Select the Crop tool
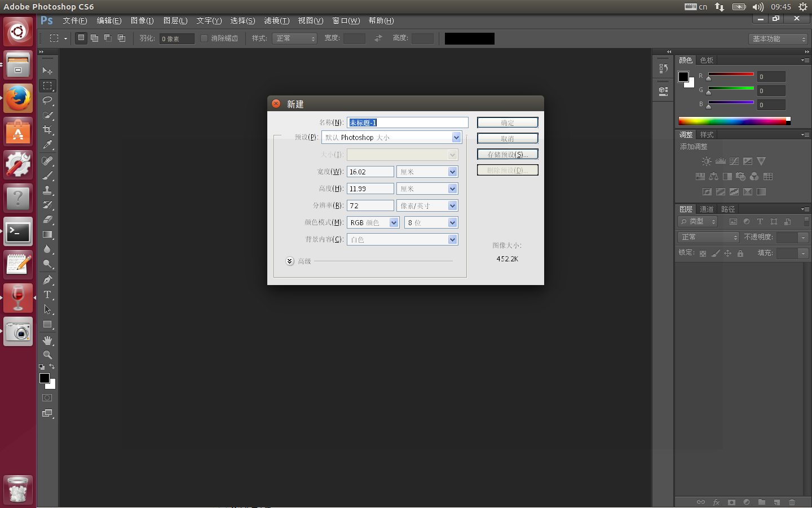Screen dimensions: 812x508 [x=47, y=130]
